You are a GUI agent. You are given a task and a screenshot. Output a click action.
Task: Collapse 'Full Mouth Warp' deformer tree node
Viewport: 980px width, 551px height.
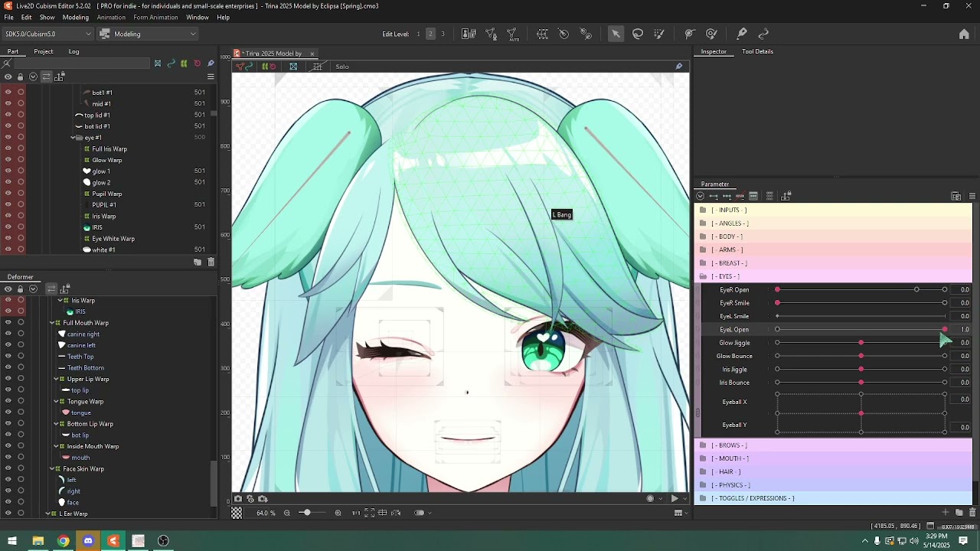[x=52, y=323]
